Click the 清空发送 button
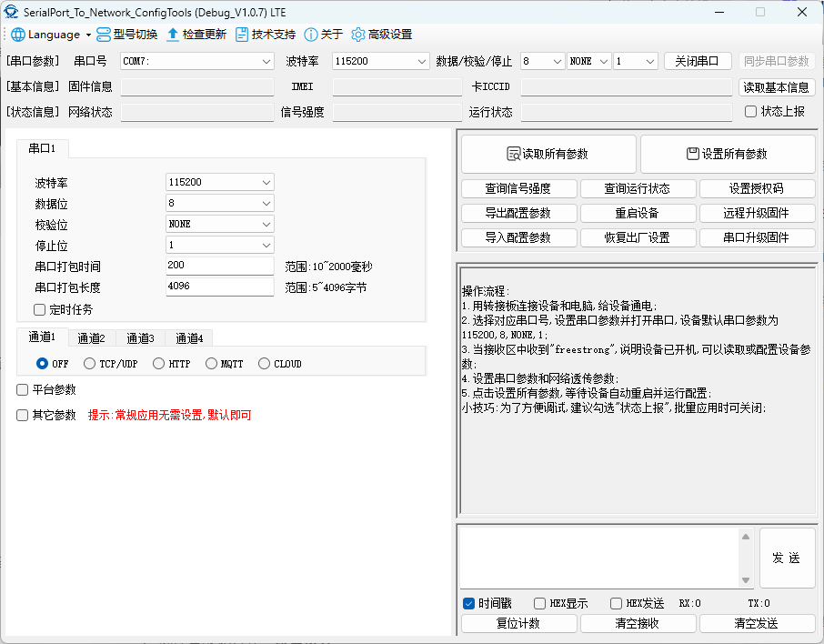The width and height of the screenshot is (824, 644). [757, 623]
